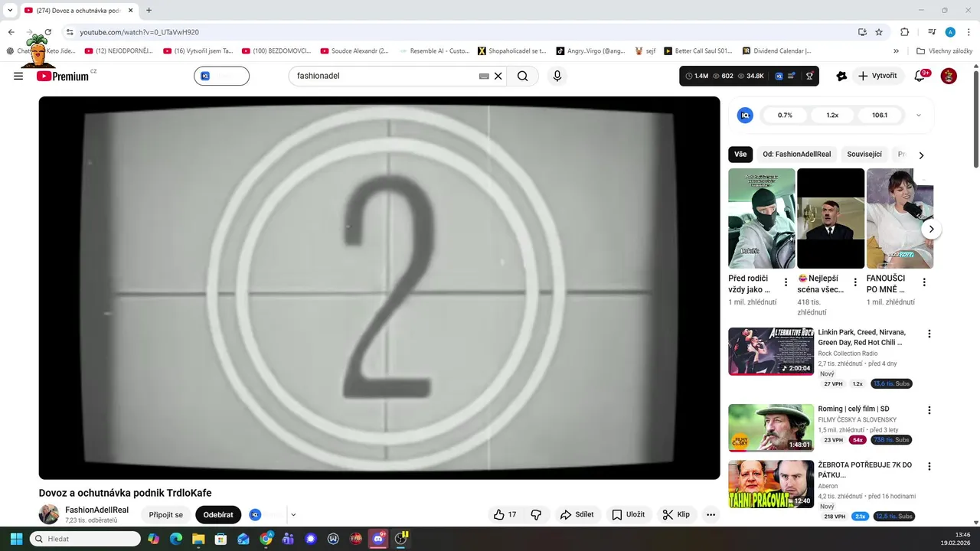Image resolution: width=980 pixels, height=551 pixels.
Task: Click the 1.4M clock stat
Action: [x=697, y=76]
